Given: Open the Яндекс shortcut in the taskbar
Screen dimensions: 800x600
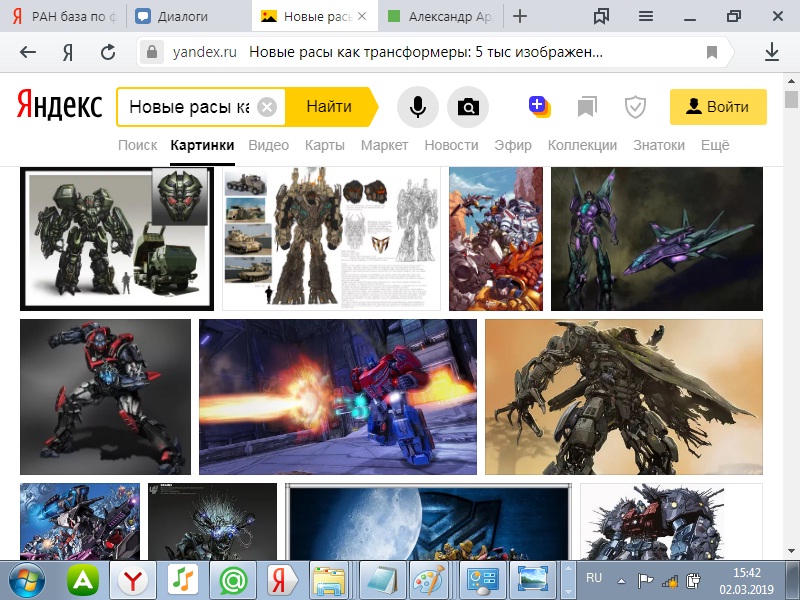Looking at the screenshot, I should pyautogui.click(x=282, y=581).
